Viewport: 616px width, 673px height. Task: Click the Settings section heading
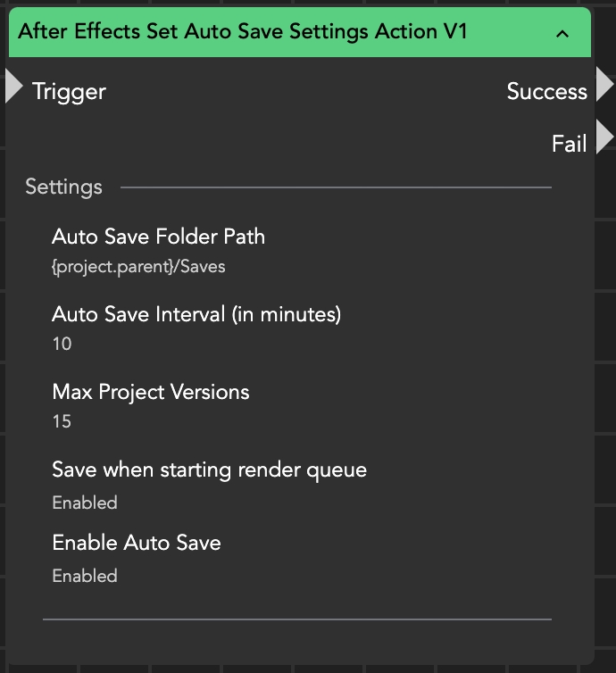point(63,187)
